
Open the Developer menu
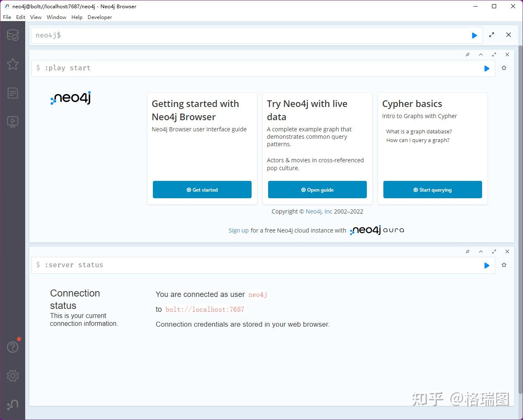(x=100, y=17)
